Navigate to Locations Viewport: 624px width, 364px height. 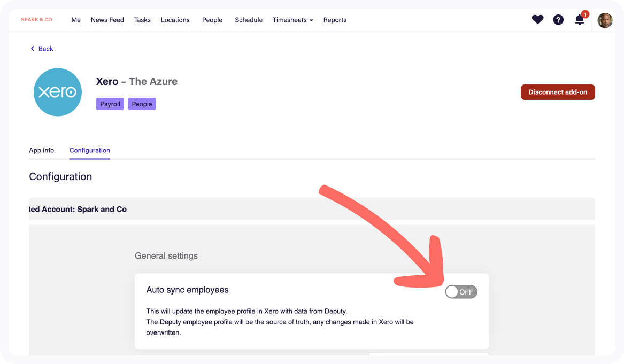pos(175,20)
